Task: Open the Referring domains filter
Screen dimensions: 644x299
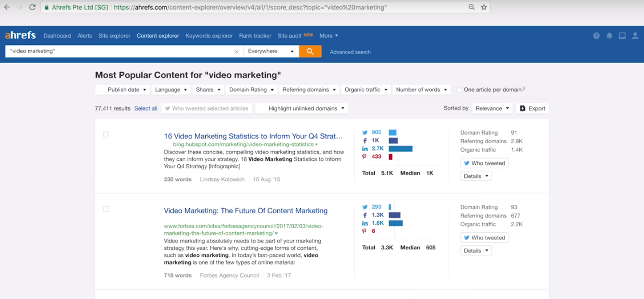Action: [x=309, y=90]
